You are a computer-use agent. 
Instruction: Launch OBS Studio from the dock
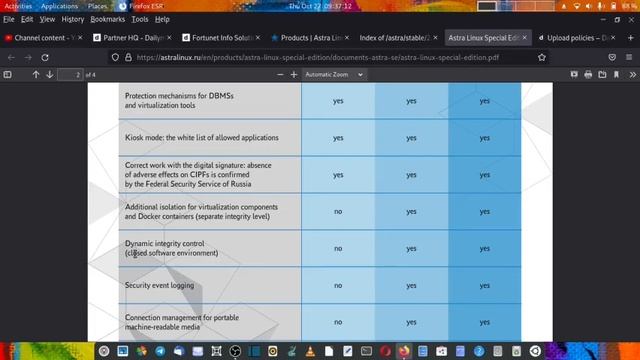235,351
